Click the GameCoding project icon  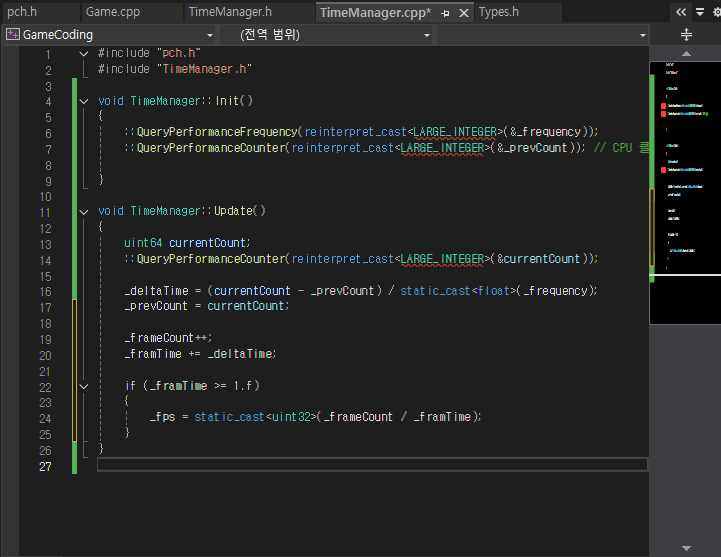pos(13,34)
